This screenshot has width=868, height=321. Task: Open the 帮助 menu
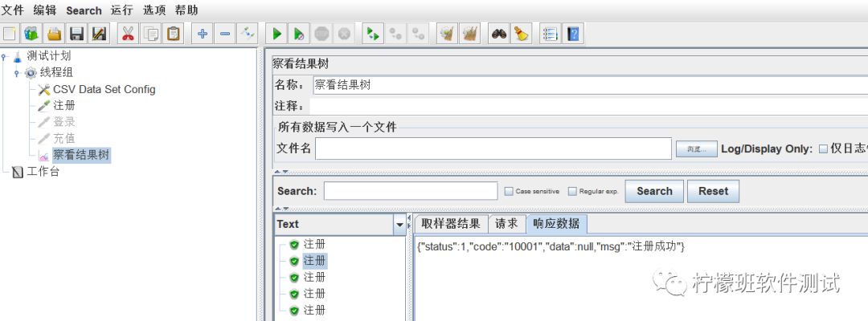(186, 10)
